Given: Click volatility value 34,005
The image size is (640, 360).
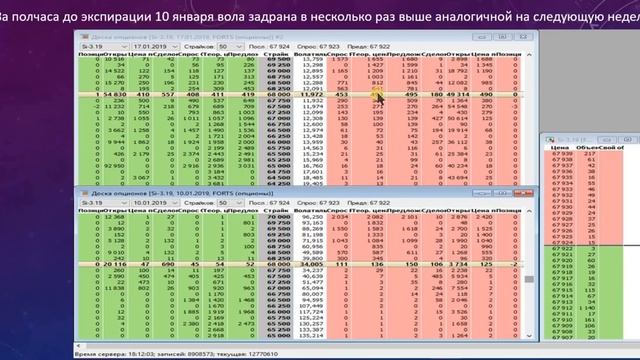Looking at the screenshot, I should click(x=312, y=264).
